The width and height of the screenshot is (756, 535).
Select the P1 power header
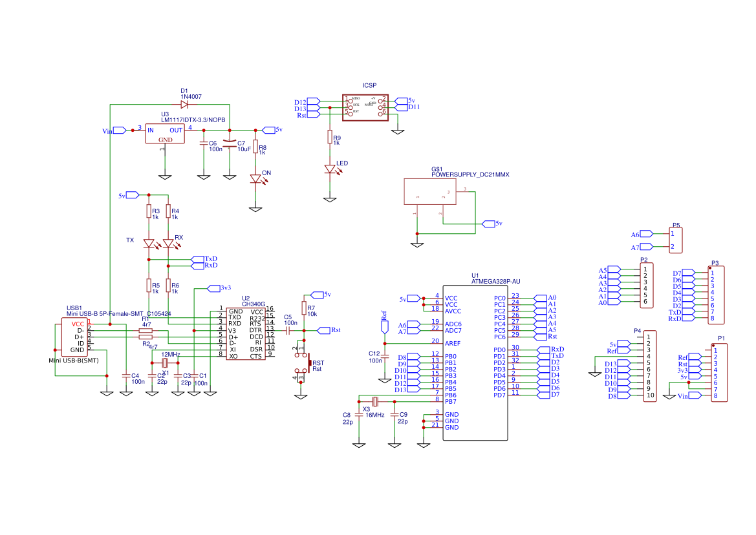click(x=719, y=372)
